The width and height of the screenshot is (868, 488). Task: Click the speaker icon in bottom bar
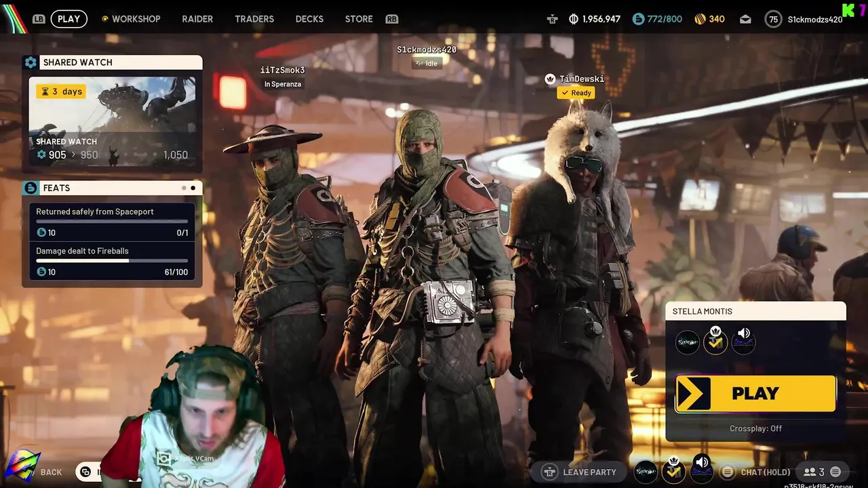pos(702,462)
